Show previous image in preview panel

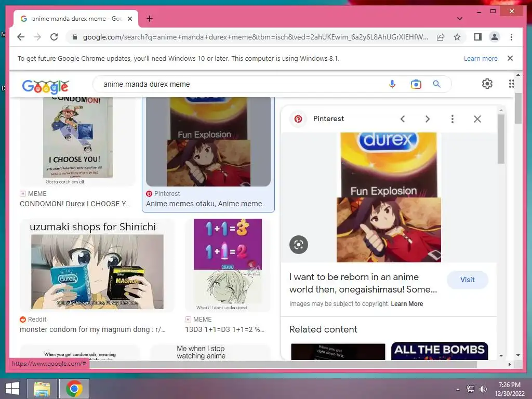(x=403, y=119)
